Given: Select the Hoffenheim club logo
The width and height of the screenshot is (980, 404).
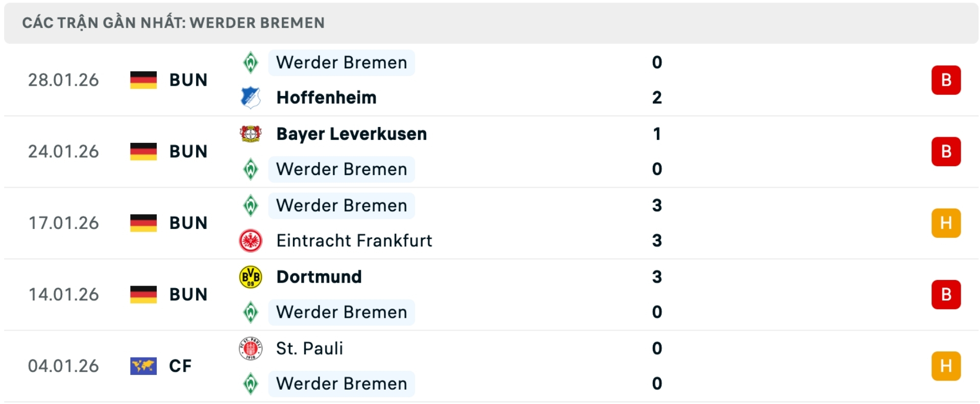Looking at the screenshot, I should click(x=251, y=97).
